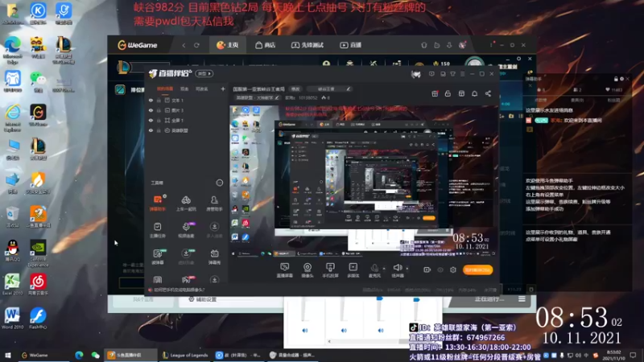
Task: Open the WeGame 直播 tab
Action: 351,45
